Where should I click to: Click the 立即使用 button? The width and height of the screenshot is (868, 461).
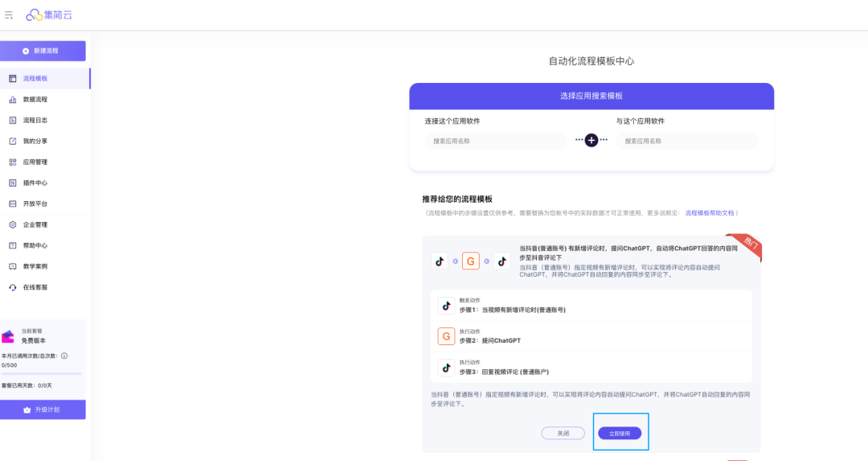[x=620, y=434]
